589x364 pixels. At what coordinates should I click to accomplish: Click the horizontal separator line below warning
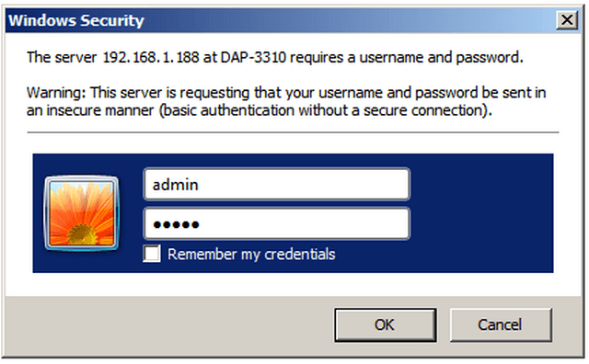pos(293,132)
